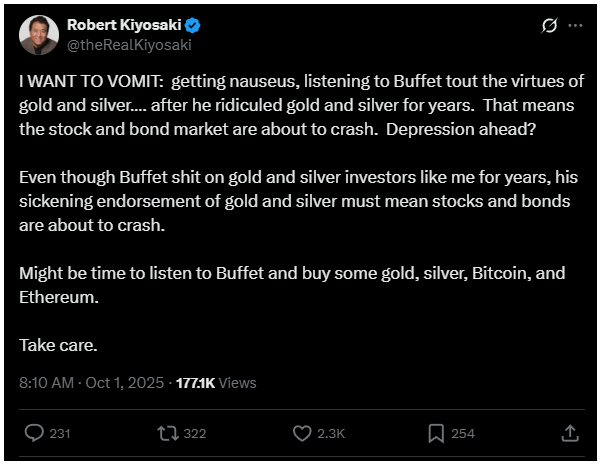Bookmark this tweet
Viewport: 601px width, 465px height.
[x=436, y=433]
